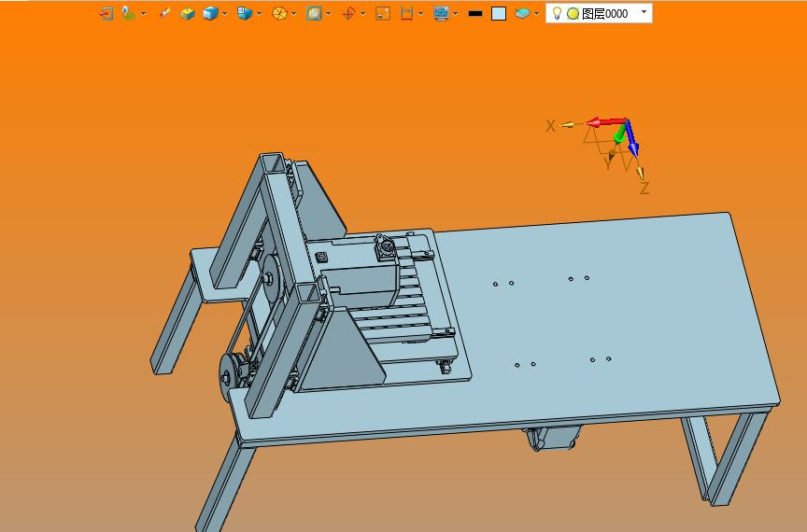Image resolution: width=807 pixels, height=532 pixels.
Task: Expand the shaded cube display dropdown
Action: 224,14
